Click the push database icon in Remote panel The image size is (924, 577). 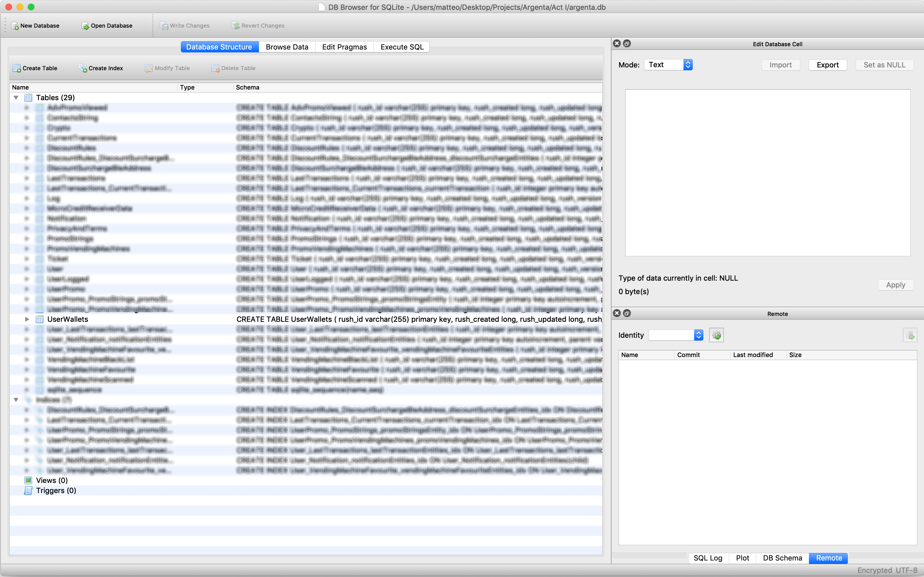910,335
